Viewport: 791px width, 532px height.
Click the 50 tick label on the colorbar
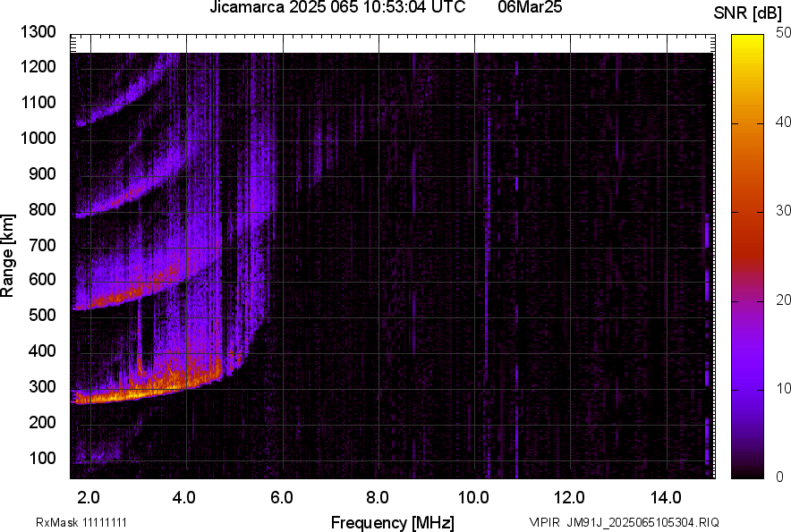pos(784,33)
